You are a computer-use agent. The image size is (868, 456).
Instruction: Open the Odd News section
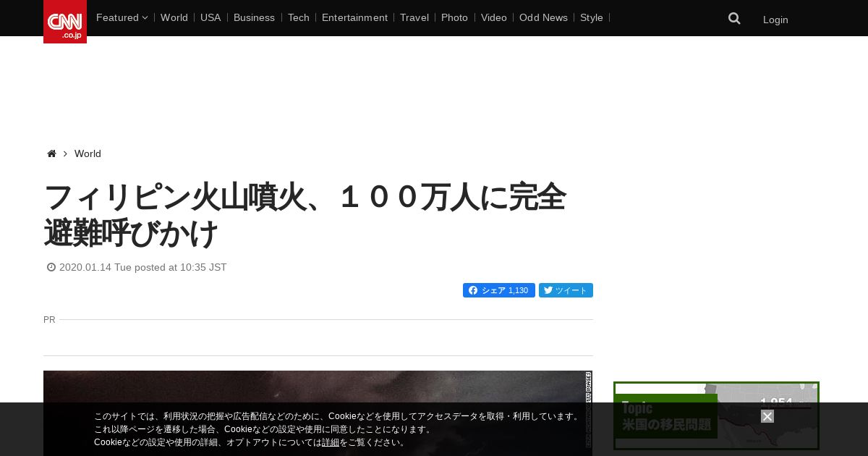click(x=543, y=17)
